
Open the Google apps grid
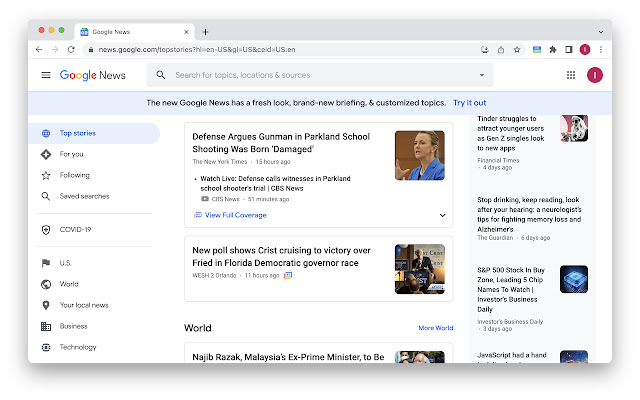[x=571, y=75]
